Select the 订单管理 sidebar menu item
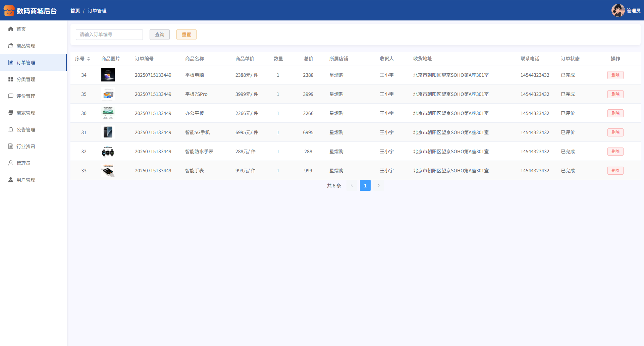 point(26,63)
